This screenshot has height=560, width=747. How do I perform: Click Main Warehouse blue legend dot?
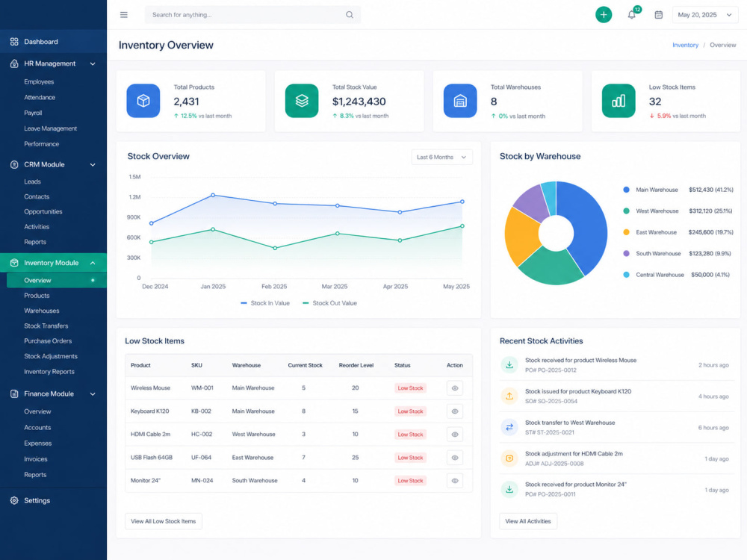click(x=626, y=190)
